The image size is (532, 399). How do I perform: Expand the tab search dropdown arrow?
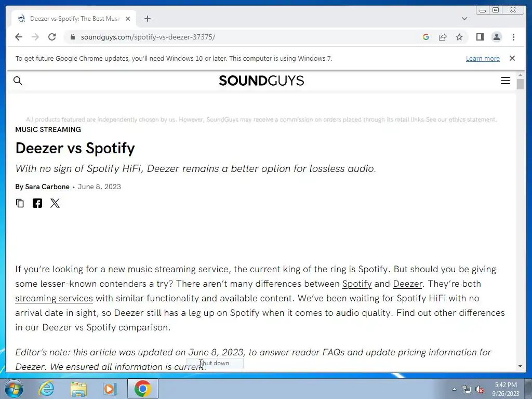[464, 19]
